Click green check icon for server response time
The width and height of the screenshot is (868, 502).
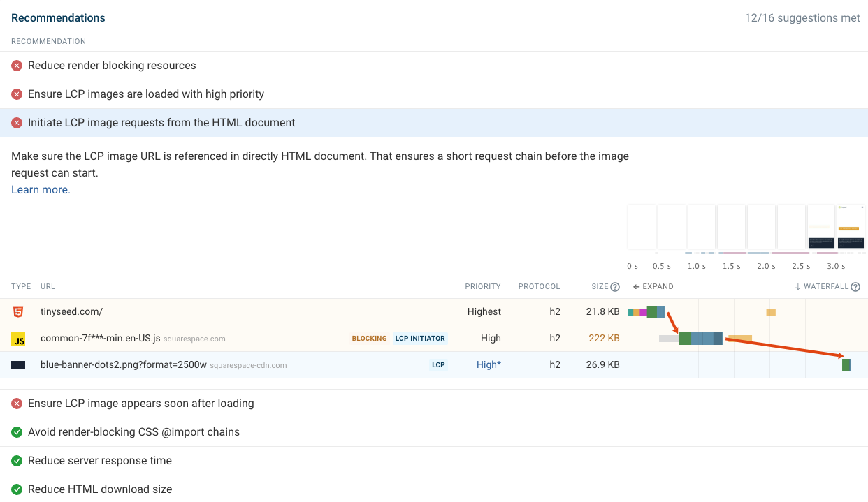[17, 461]
